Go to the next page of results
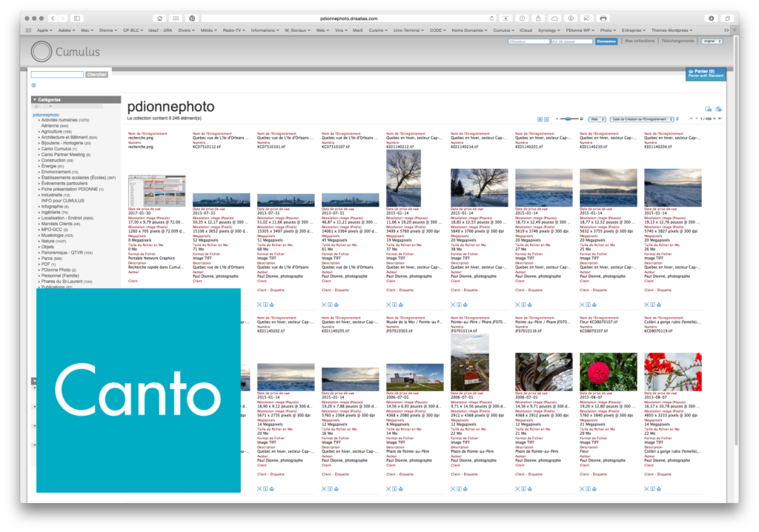The height and width of the screenshot is (532, 759). 715,119
